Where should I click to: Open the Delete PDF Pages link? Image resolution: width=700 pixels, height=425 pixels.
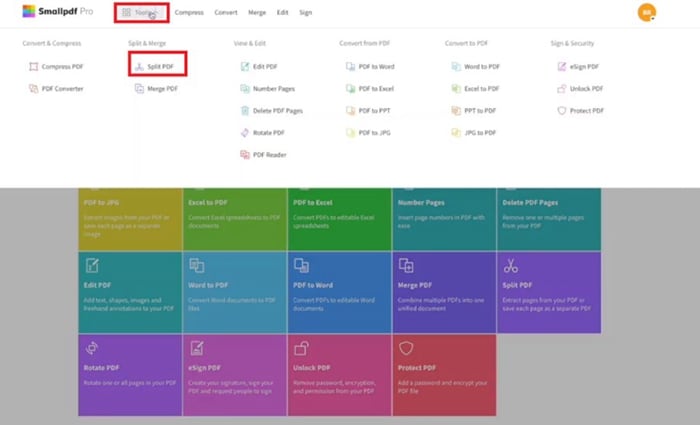tap(277, 110)
